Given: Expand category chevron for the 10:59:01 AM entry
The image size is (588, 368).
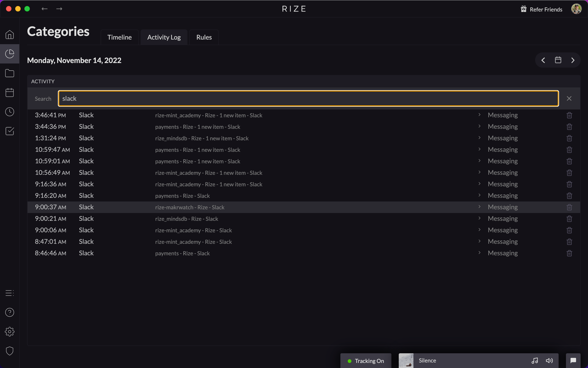Looking at the screenshot, I should (x=479, y=161).
